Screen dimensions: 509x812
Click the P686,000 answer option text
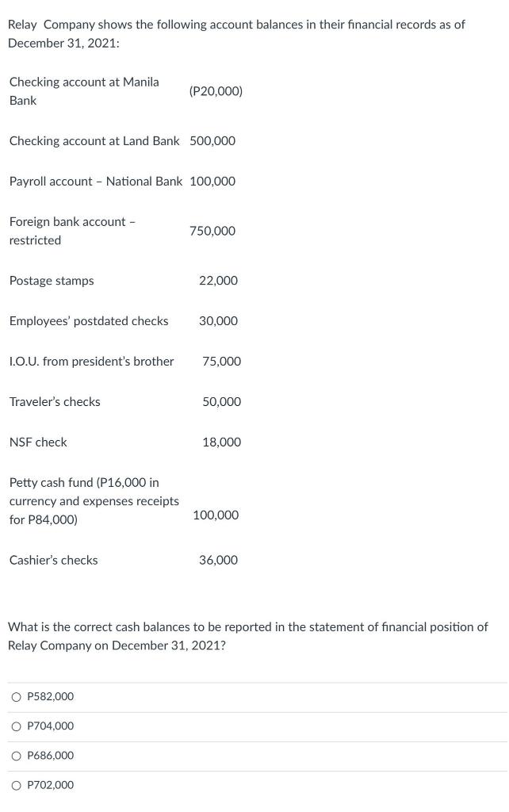tap(50, 755)
